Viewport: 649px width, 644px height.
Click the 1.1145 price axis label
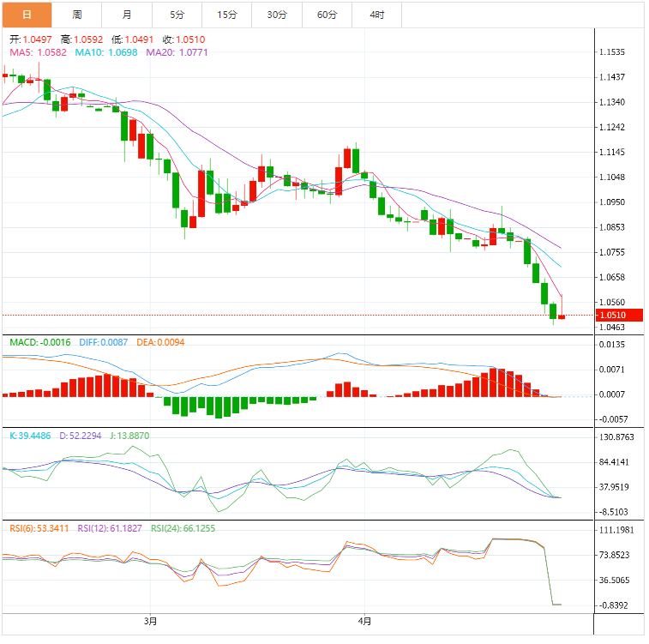point(612,153)
